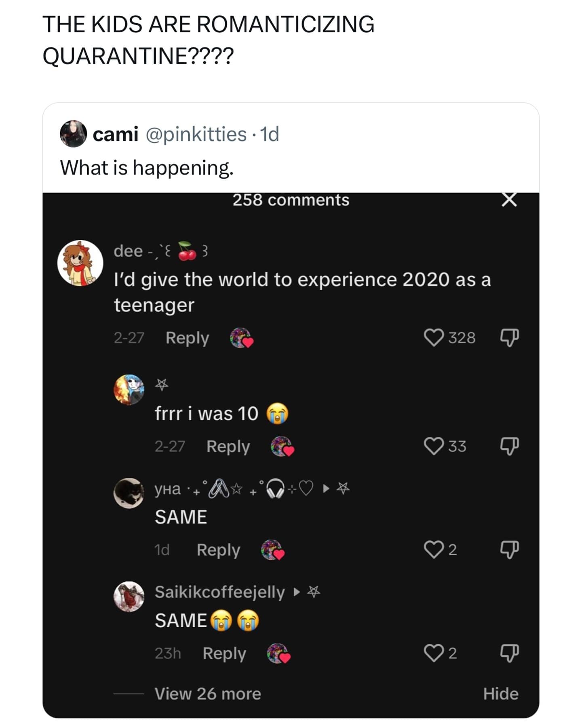This screenshot has height=728, width=582.
Task: Open cami's @pinkitties profile link
Action: pyautogui.click(x=196, y=134)
